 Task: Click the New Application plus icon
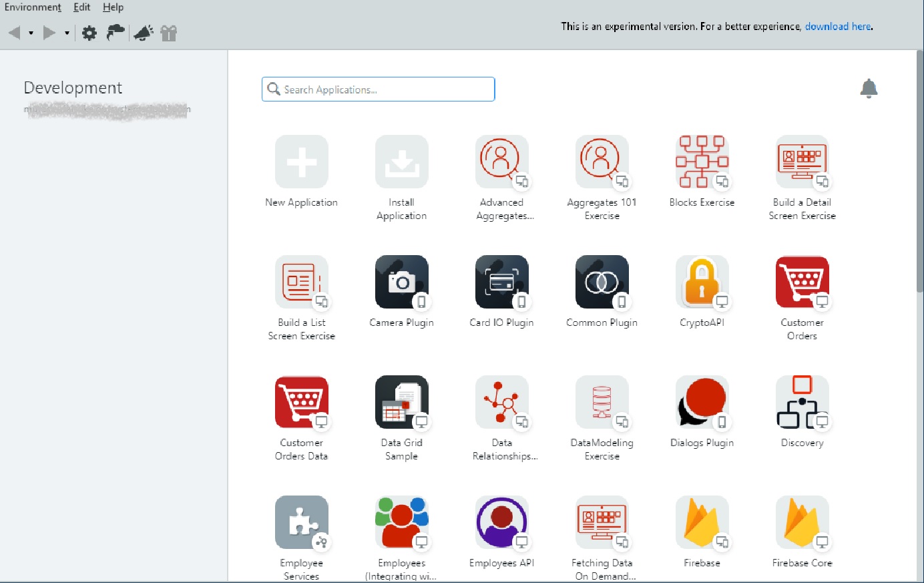tap(301, 162)
